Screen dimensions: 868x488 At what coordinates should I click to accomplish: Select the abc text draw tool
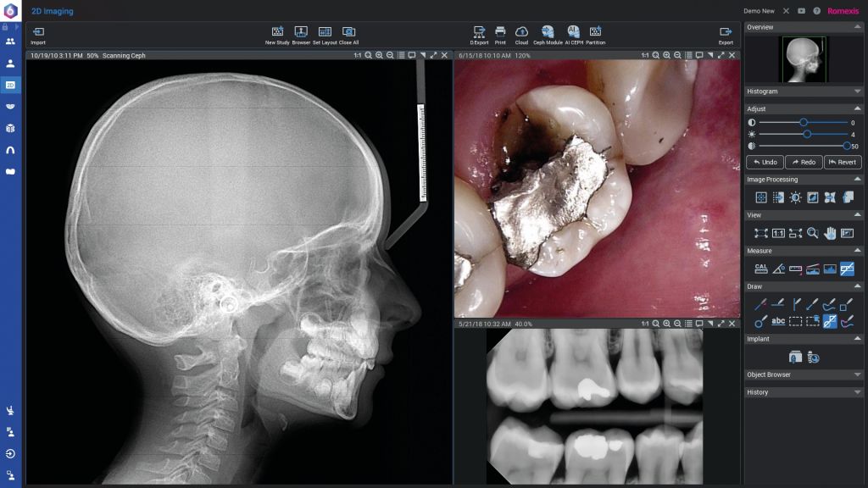tap(778, 321)
